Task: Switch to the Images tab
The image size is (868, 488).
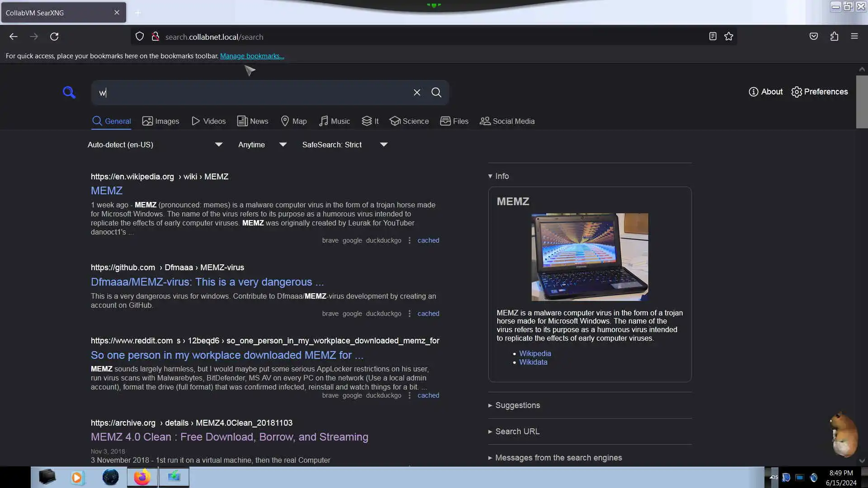Action: (161, 121)
